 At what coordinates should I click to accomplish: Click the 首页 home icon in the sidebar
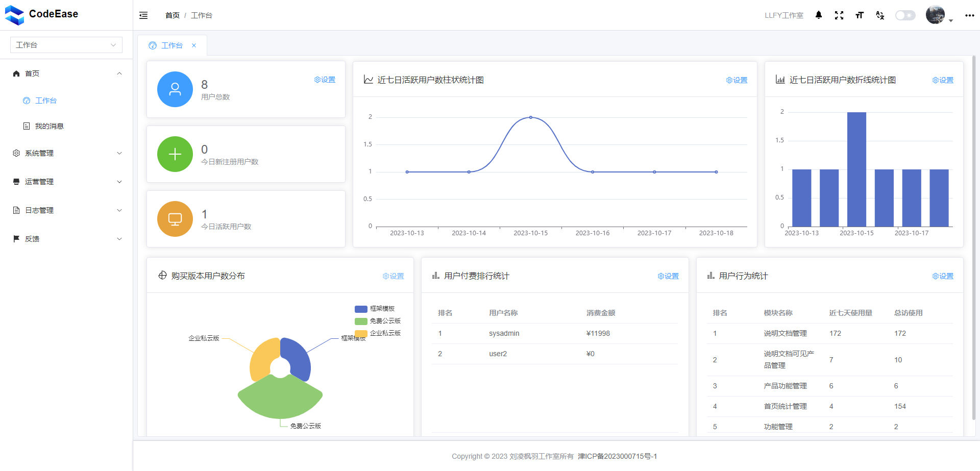(x=16, y=73)
